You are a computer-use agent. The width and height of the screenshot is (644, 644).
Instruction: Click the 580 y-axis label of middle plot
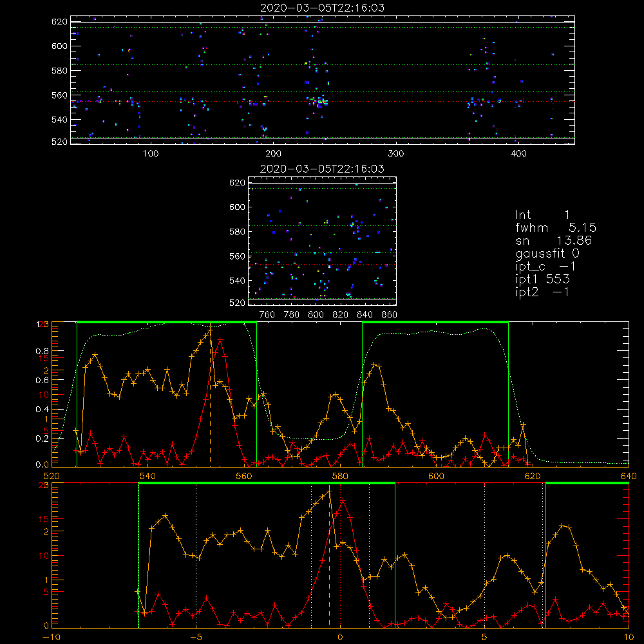click(236, 232)
